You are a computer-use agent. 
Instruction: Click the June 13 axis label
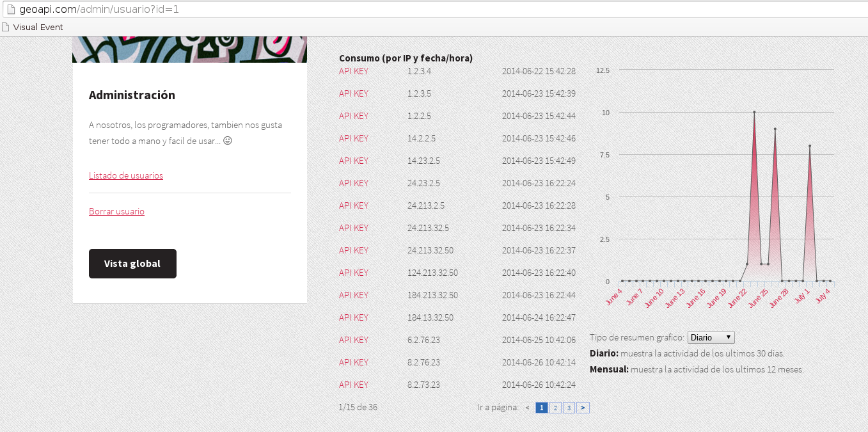click(675, 298)
